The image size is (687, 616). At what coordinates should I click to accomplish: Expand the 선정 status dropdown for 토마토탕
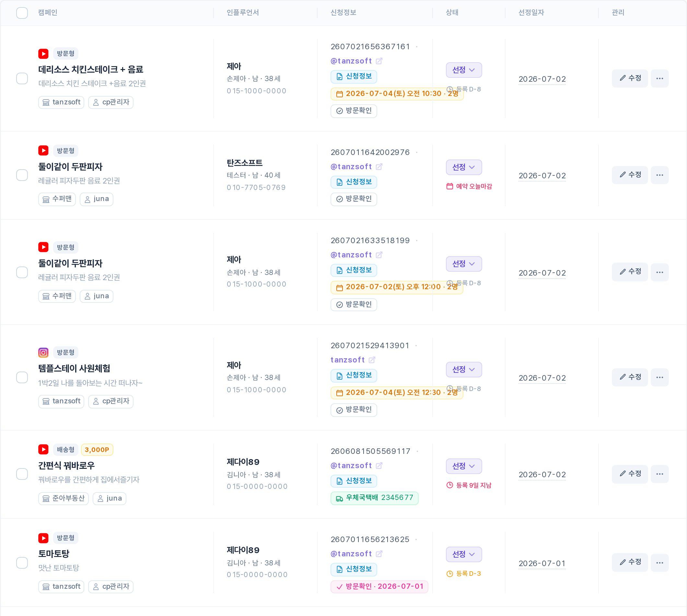464,554
